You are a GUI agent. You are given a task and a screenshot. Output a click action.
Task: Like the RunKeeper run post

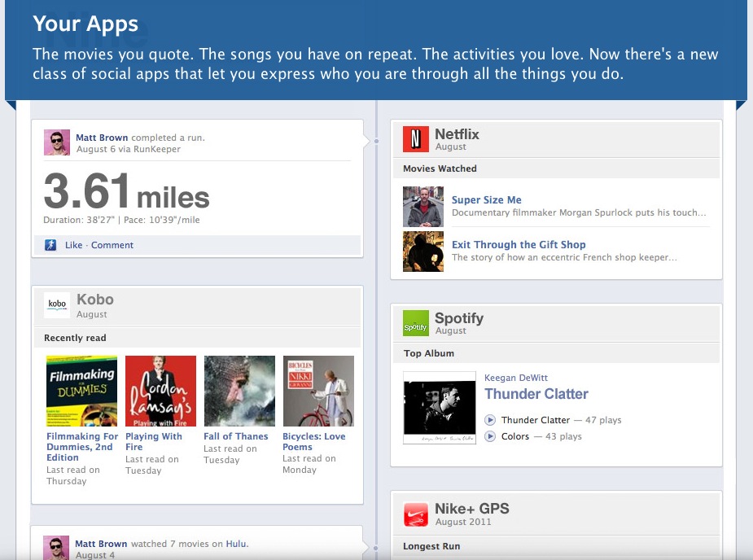[74, 245]
